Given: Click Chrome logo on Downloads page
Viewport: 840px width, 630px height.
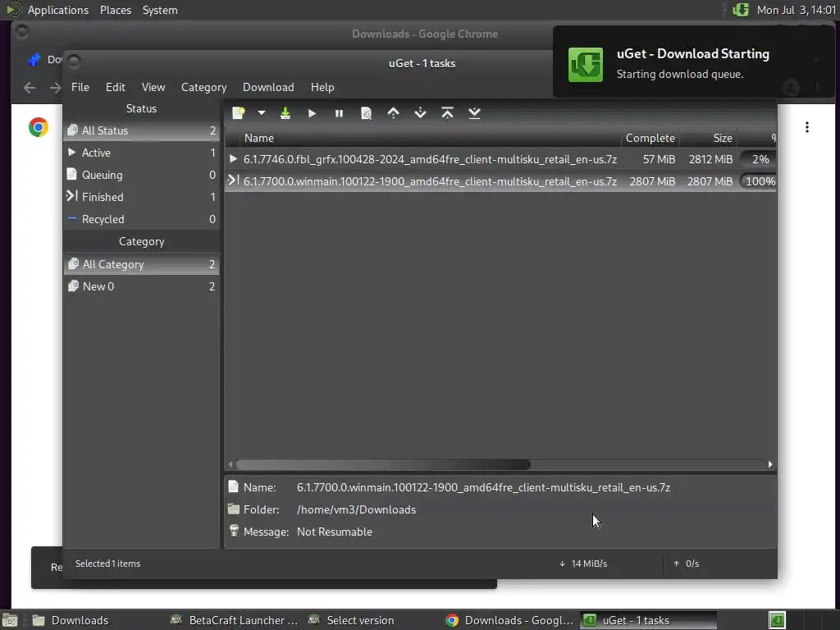Looking at the screenshot, I should (x=39, y=127).
